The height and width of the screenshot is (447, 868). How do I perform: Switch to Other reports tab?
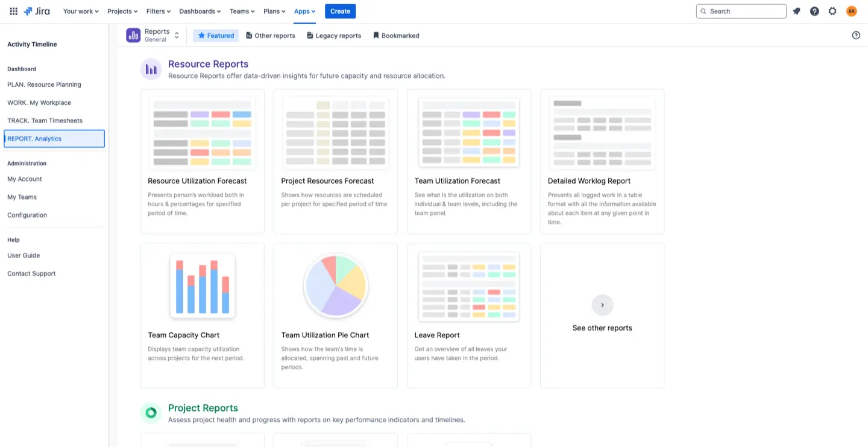(271, 36)
